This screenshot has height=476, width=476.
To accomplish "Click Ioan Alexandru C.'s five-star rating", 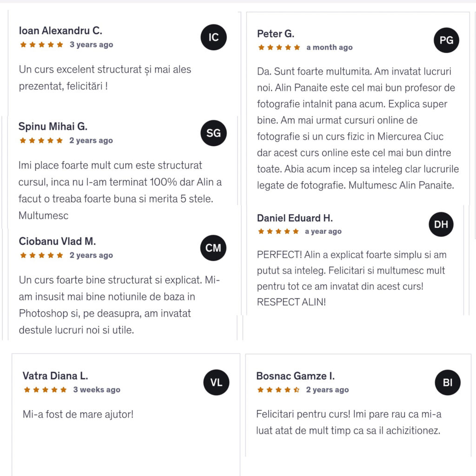I will [x=41, y=45].
